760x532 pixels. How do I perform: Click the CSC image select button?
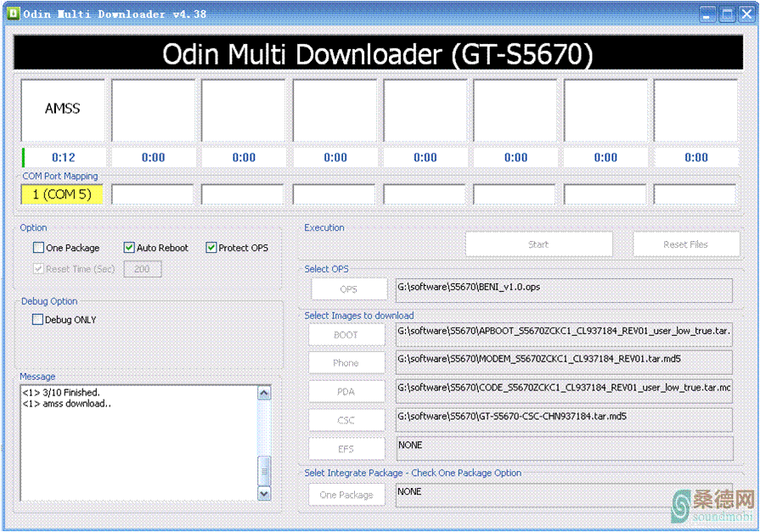[x=346, y=420]
